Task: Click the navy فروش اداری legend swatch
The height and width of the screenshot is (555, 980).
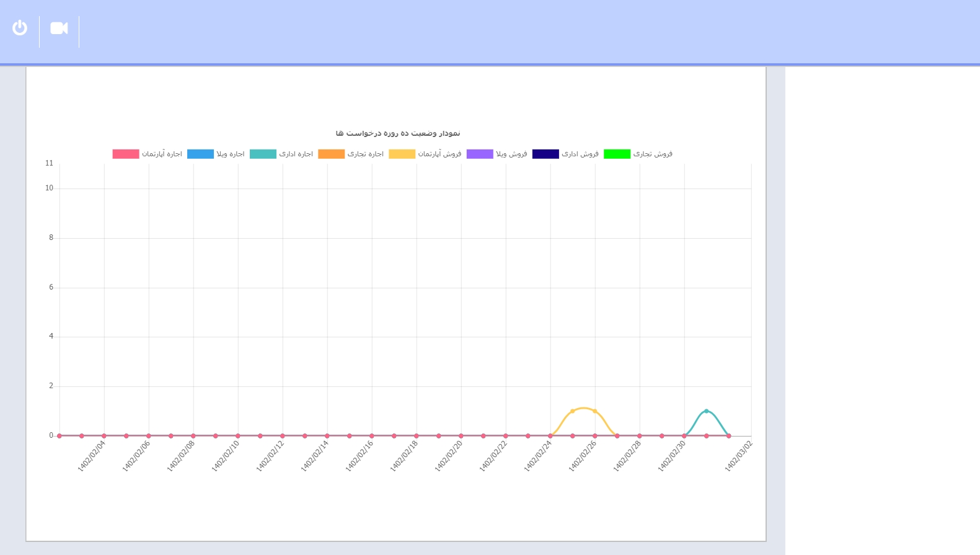Action: [x=545, y=154]
